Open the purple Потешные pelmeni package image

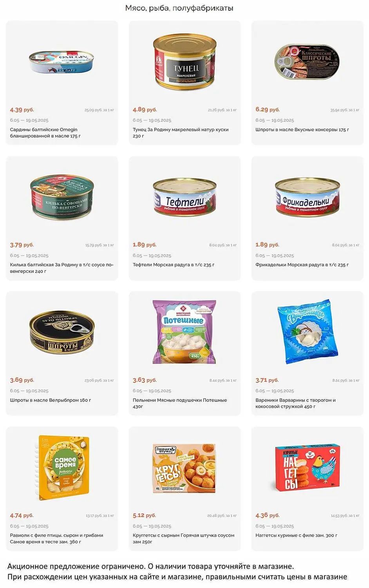click(184, 332)
